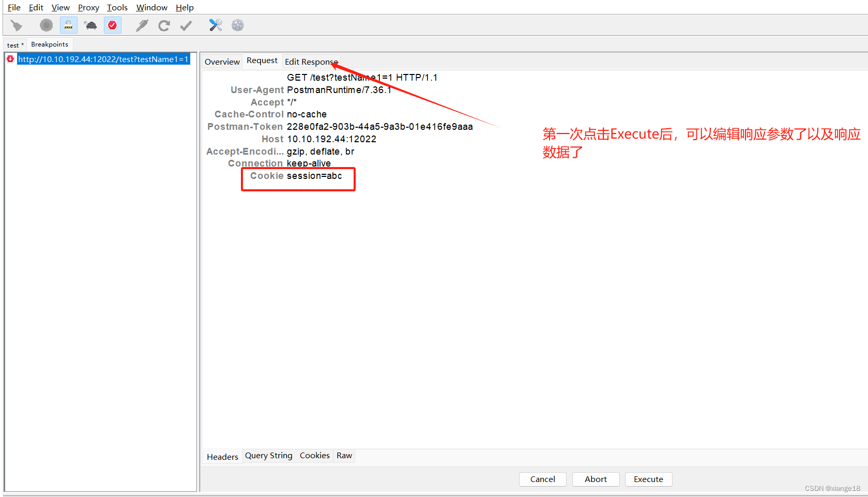The image size is (868, 497).
Task: Click the Host header name label
Action: (272, 139)
